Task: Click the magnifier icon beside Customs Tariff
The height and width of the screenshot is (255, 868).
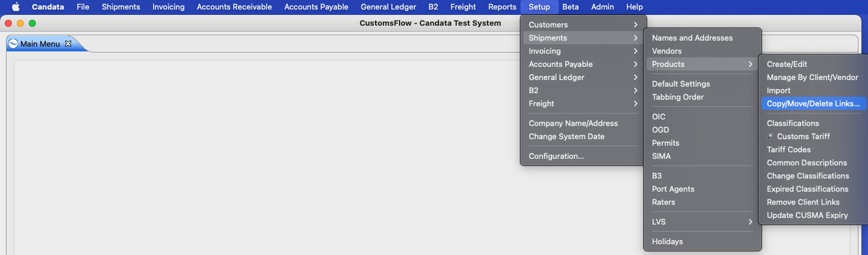Action: coord(770,136)
